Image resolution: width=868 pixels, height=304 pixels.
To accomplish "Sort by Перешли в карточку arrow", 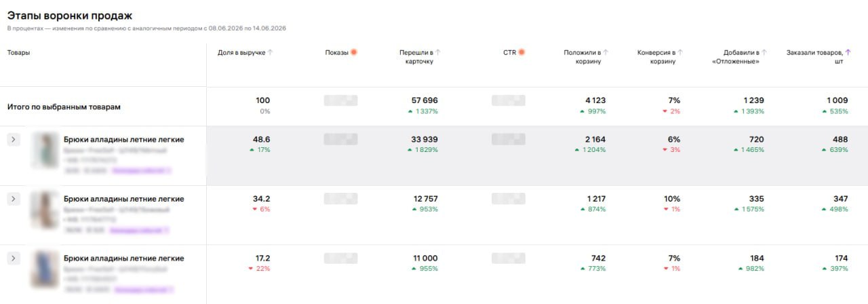I will point(438,52).
